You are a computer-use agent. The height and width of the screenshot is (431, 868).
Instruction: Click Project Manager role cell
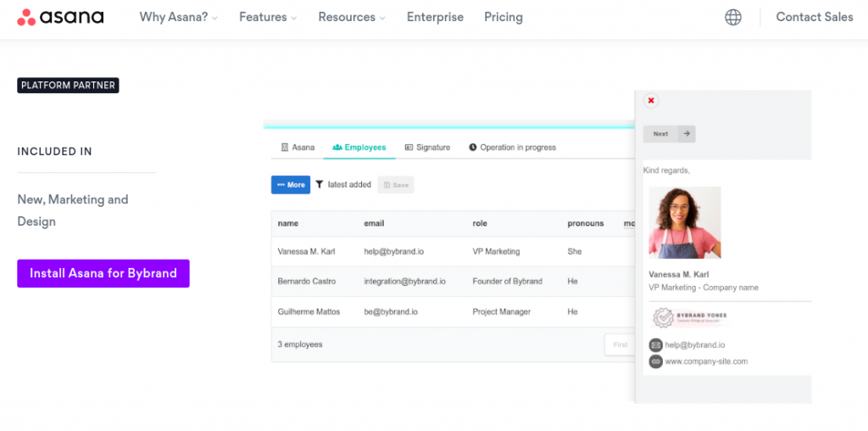click(502, 312)
